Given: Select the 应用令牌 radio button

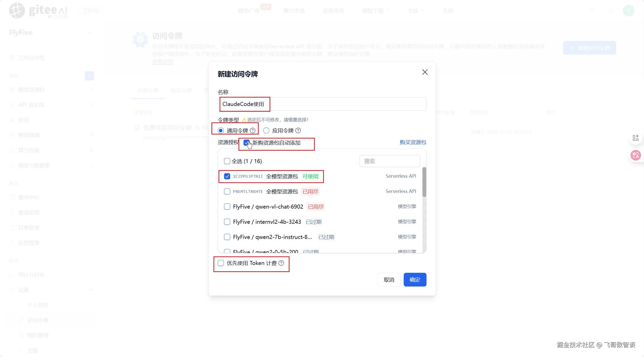Looking at the screenshot, I should pyautogui.click(x=266, y=130).
